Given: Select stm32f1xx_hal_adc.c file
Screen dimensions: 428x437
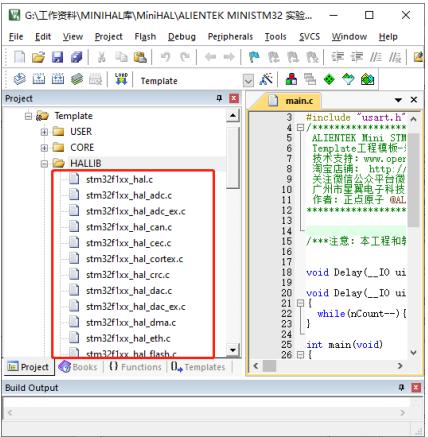Looking at the screenshot, I should click(x=129, y=196).
